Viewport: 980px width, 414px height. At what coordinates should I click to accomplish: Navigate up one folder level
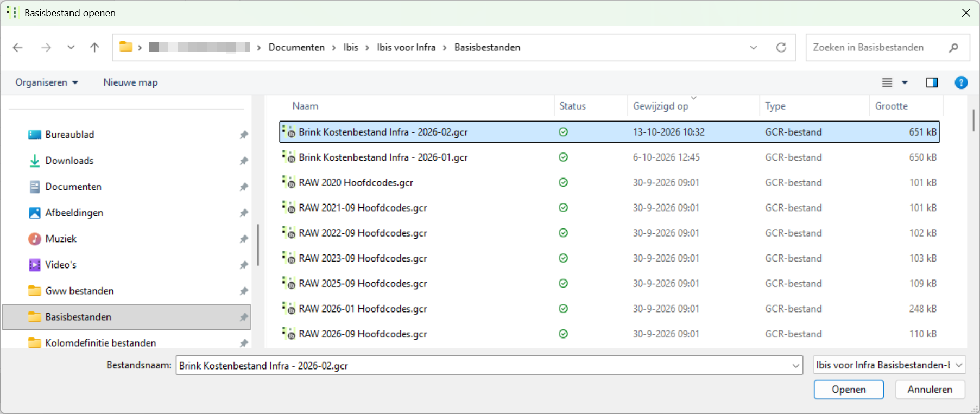pyautogui.click(x=94, y=48)
